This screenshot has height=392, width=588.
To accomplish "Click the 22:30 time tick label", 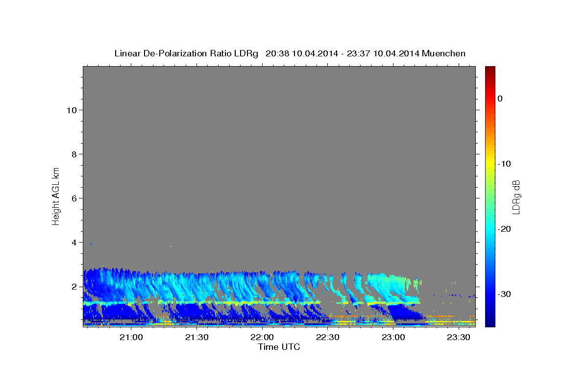I will [327, 338].
